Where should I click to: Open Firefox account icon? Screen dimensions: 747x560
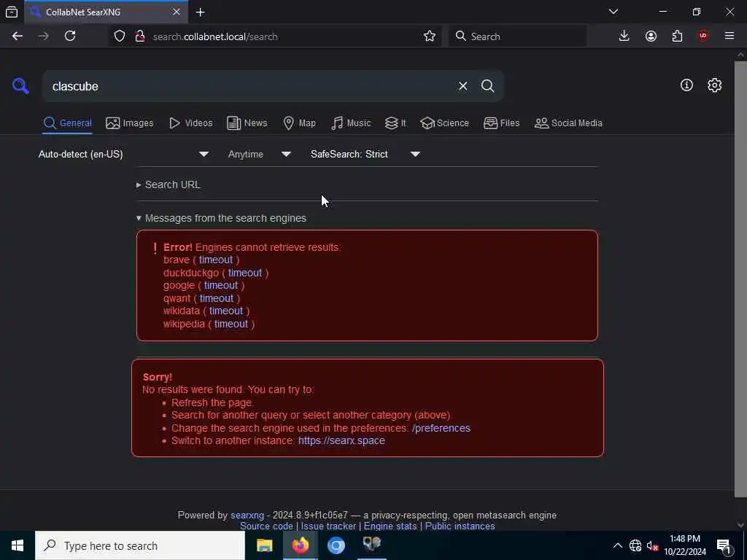pos(651,36)
